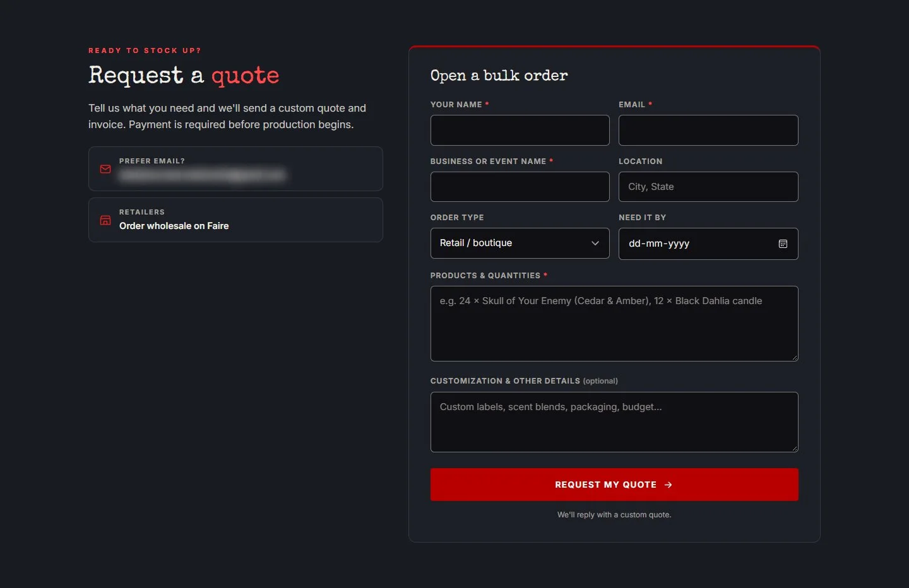Click the 'READY TO STOCK UP?' tagline

145,50
